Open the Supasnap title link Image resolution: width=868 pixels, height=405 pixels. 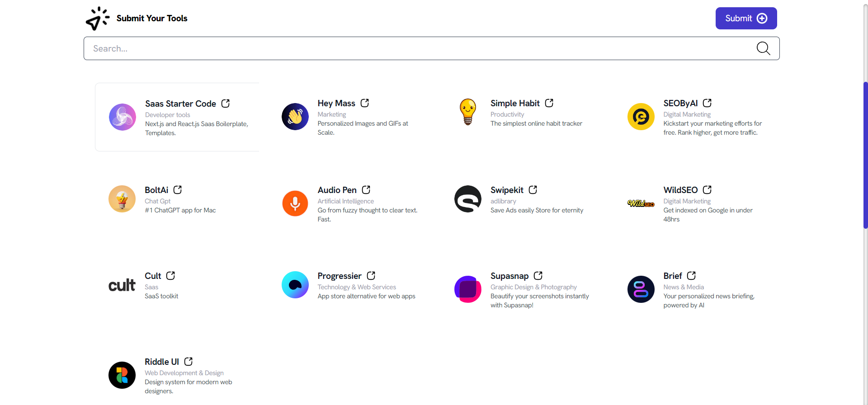(509, 276)
